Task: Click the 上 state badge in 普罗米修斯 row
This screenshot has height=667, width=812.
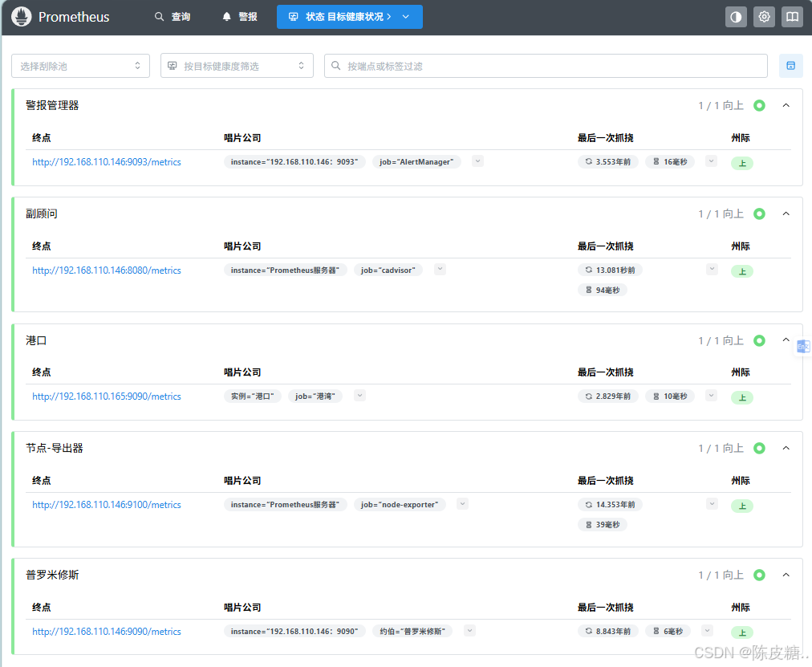Action: (x=742, y=632)
